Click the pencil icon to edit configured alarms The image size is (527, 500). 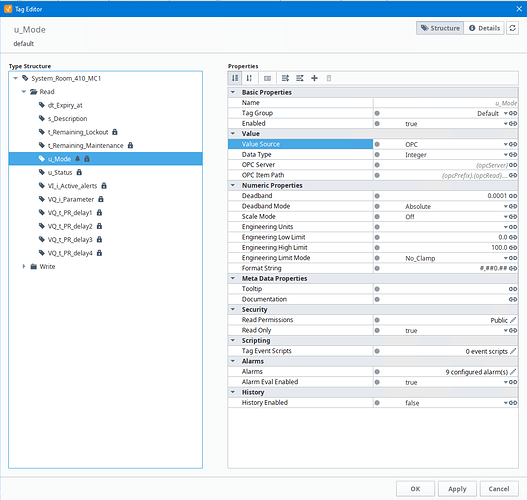[x=513, y=372]
